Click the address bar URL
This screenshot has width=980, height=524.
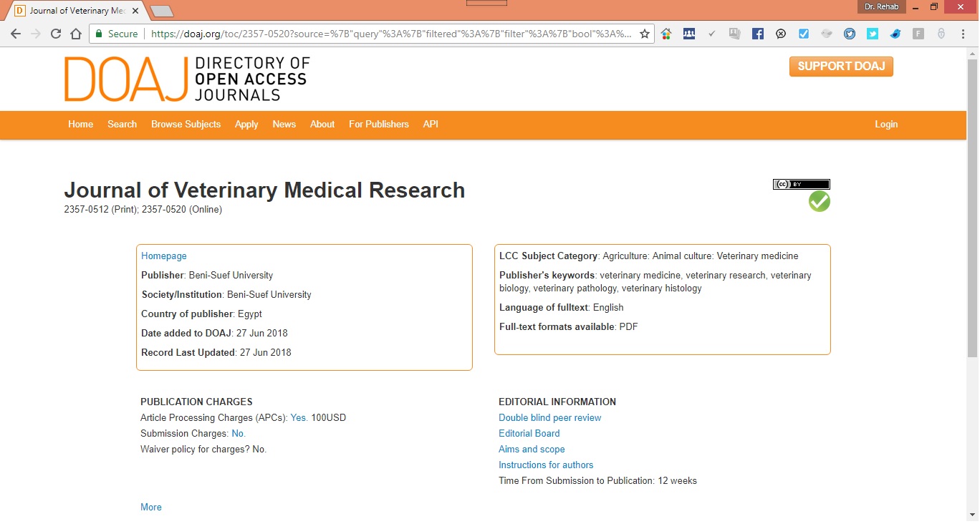click(x=391, y=34)
